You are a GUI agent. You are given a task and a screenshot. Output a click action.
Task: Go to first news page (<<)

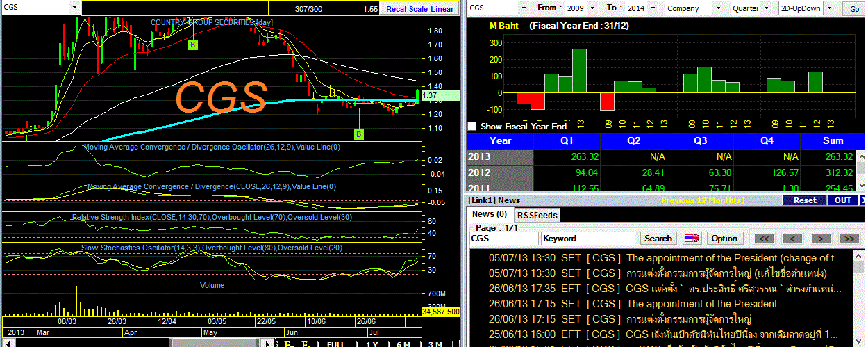tap(765, 239)
